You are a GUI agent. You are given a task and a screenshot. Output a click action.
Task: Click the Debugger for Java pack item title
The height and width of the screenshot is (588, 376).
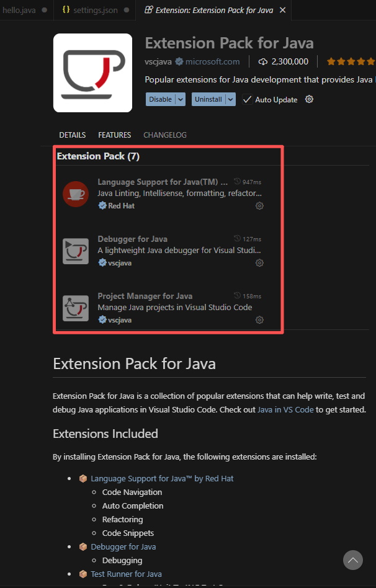click(x=132, y=239)
